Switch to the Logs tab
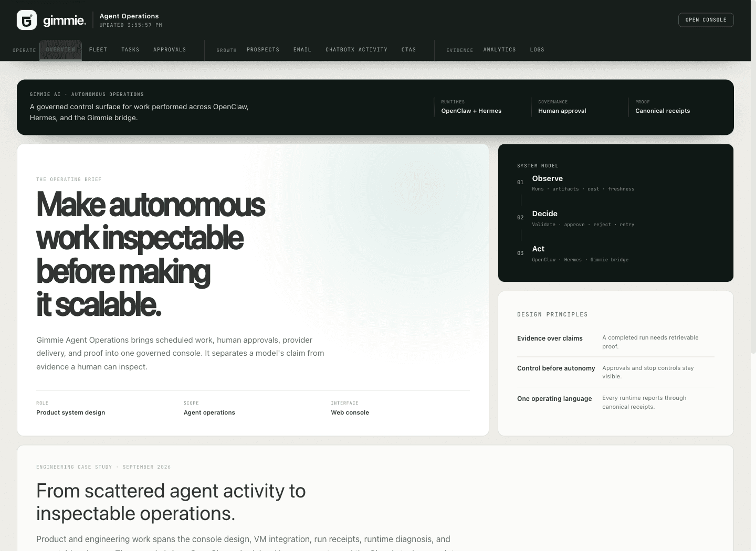The image size is (756, 551). pyautogui.click(x=537, y=50)
